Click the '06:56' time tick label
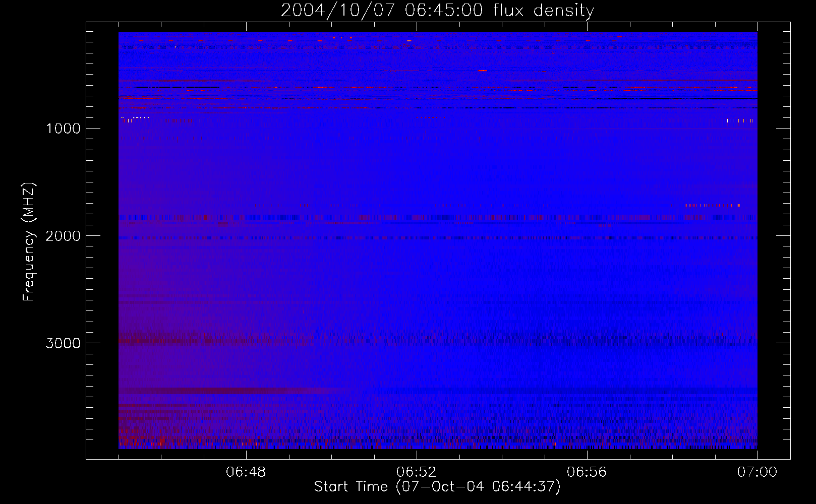This screenshot has height=504, width=816. click(x=587, y=472)
